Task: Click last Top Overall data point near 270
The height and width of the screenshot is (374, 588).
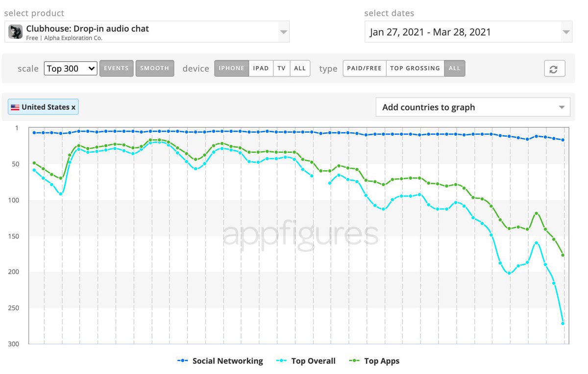Action: 563,324
